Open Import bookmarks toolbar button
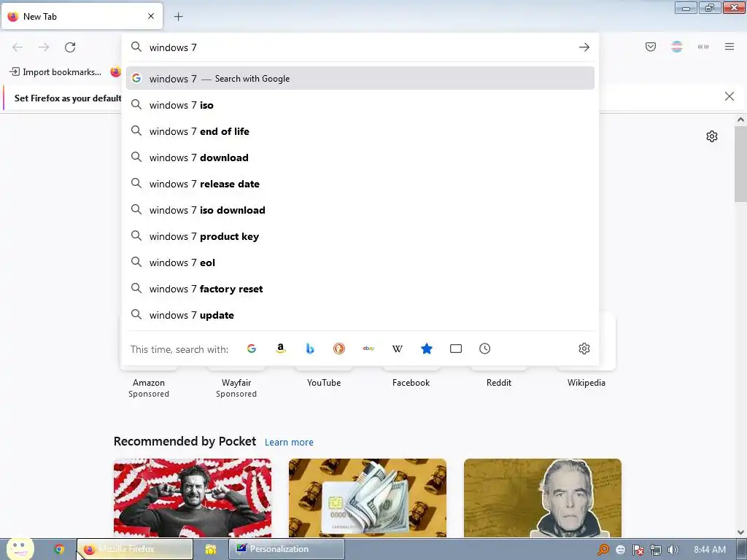This screenshot has width=747, height=560. pos(55,72)
